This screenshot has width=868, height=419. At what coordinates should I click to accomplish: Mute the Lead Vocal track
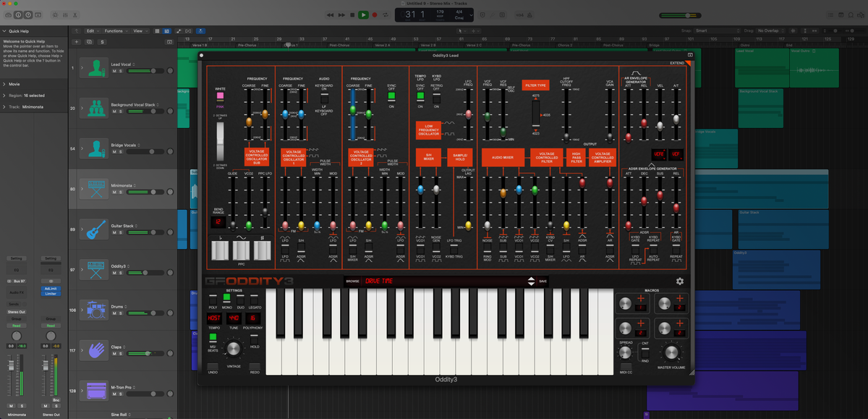pyautogui.click(x=114, y=71)
